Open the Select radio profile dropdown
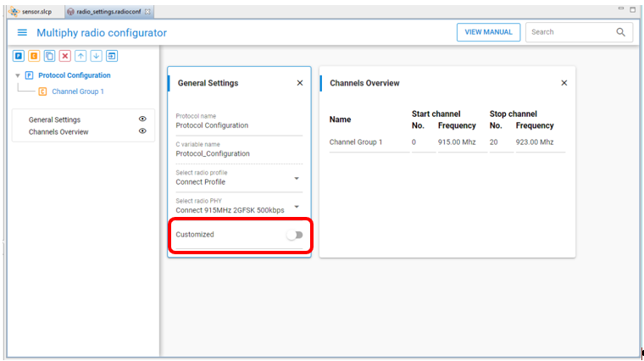 [296, 179]
